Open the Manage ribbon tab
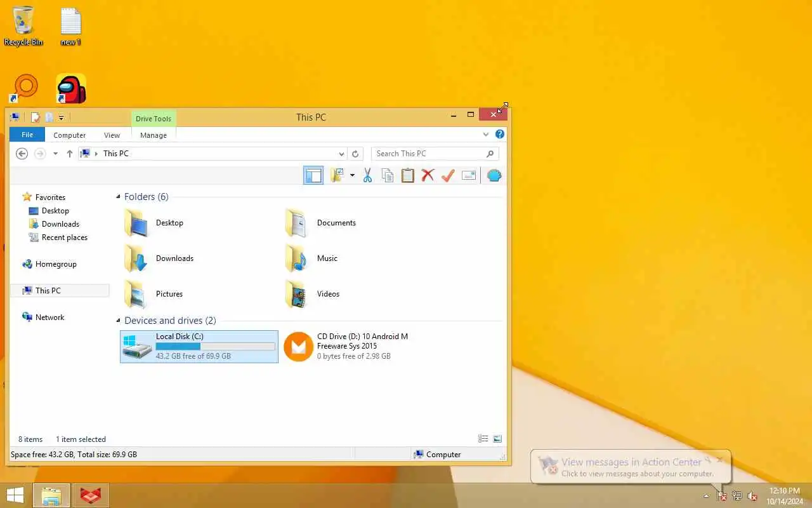The width and height of the screenshot is (812, 508). coord(154,135)
